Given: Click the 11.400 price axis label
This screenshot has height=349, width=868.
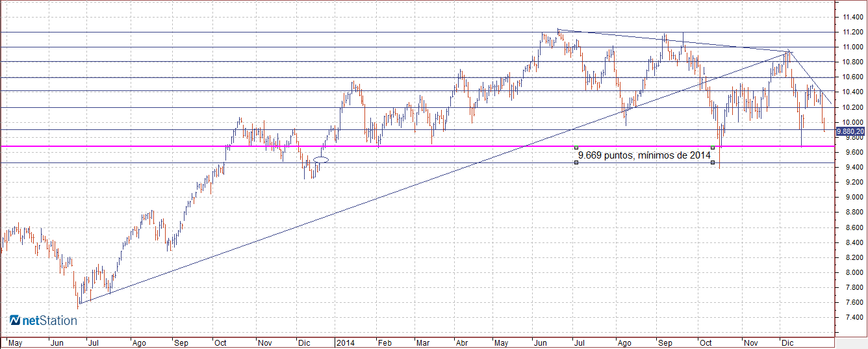Looking at the screenshot, I should coord(853,17).
